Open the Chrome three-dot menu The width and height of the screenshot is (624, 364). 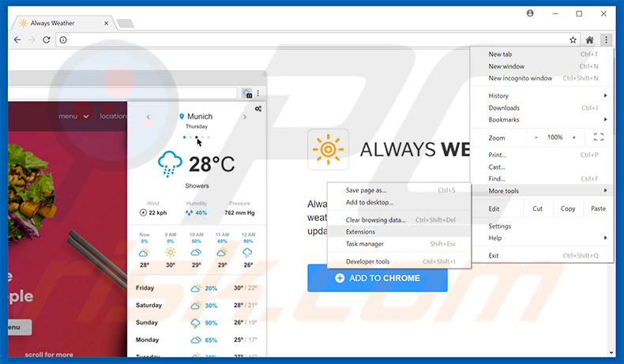[x=606, y=39]
